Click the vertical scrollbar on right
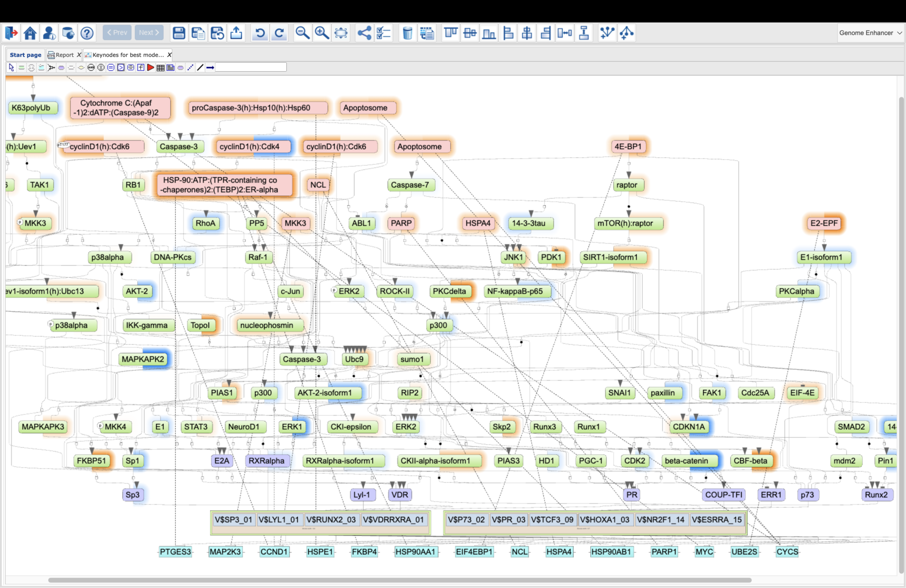The image size is (906, 588). tap(901, 335)
